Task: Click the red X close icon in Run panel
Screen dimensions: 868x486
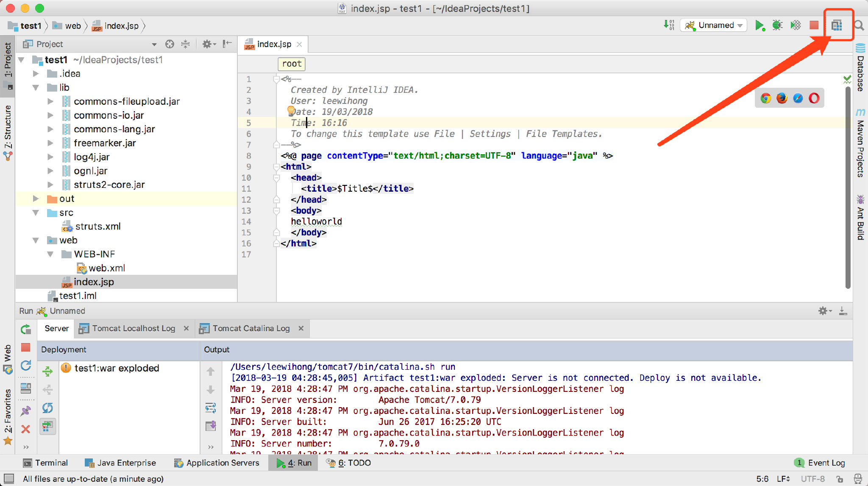Action: pyautogui.click(x=25, y=429)
